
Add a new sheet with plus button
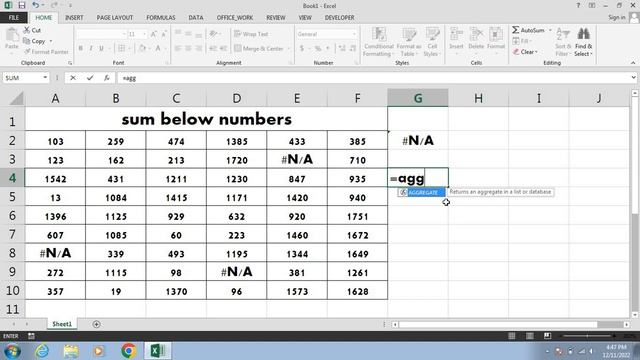pyautogui.click(x=96, y=324)
